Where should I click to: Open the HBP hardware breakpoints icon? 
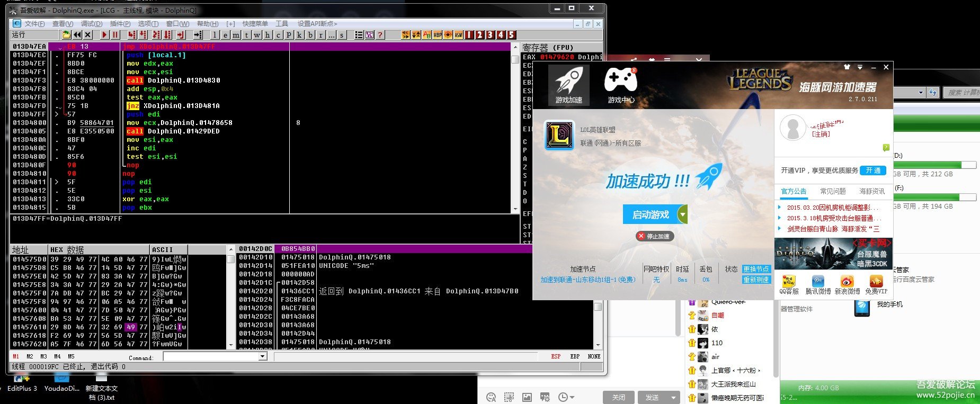438,35
